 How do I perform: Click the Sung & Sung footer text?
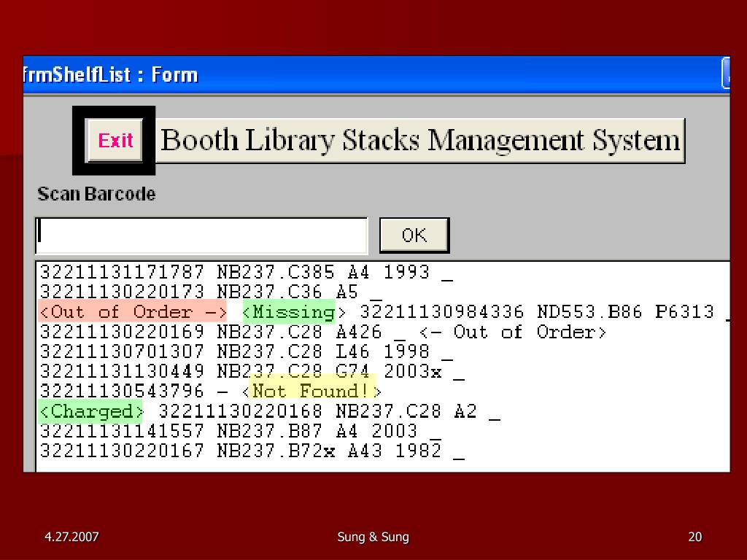coord(373,537)
